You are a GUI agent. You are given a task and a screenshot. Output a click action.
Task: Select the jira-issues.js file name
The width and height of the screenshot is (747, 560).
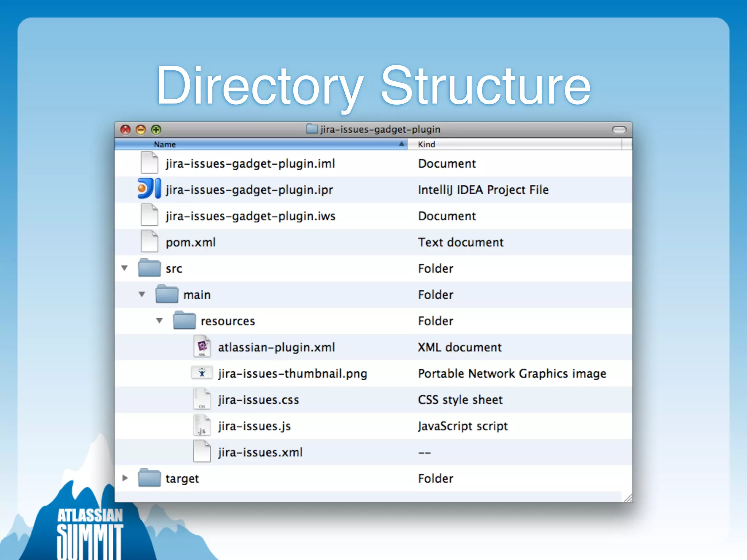tap(255, 426)
